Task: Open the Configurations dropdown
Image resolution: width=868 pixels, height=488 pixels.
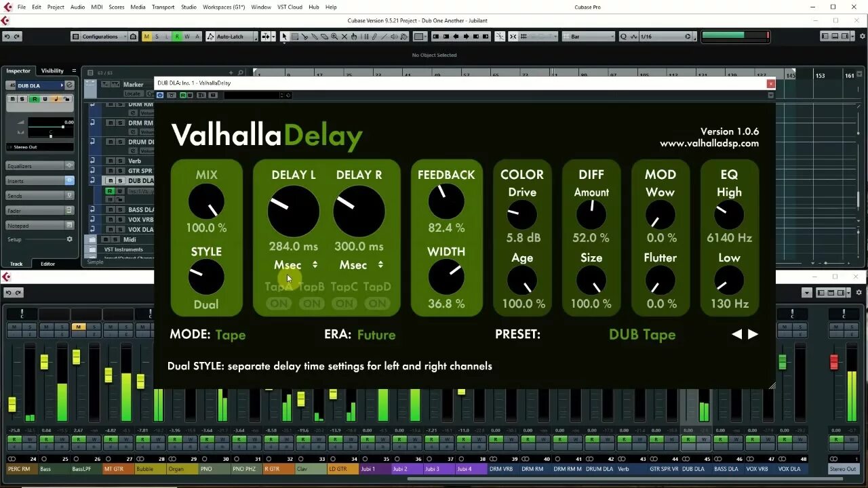Action: [x=100, y=37]
